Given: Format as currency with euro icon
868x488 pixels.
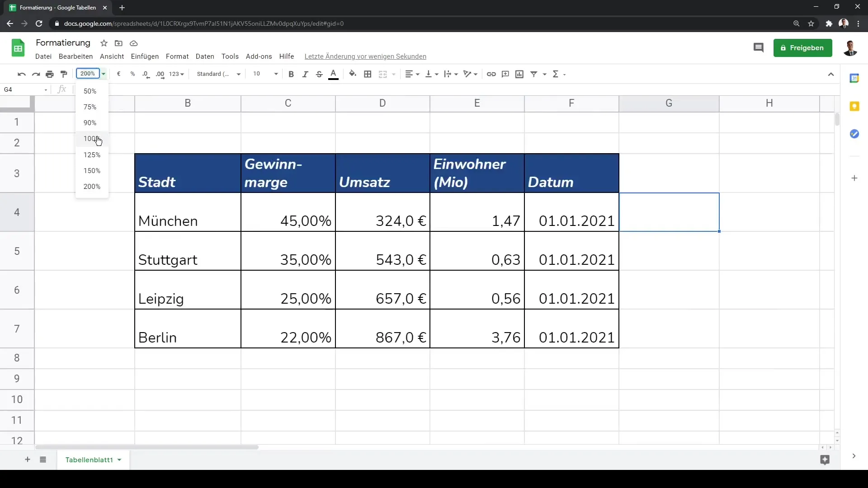Looking at the screenshot, I should coord(118,74).
